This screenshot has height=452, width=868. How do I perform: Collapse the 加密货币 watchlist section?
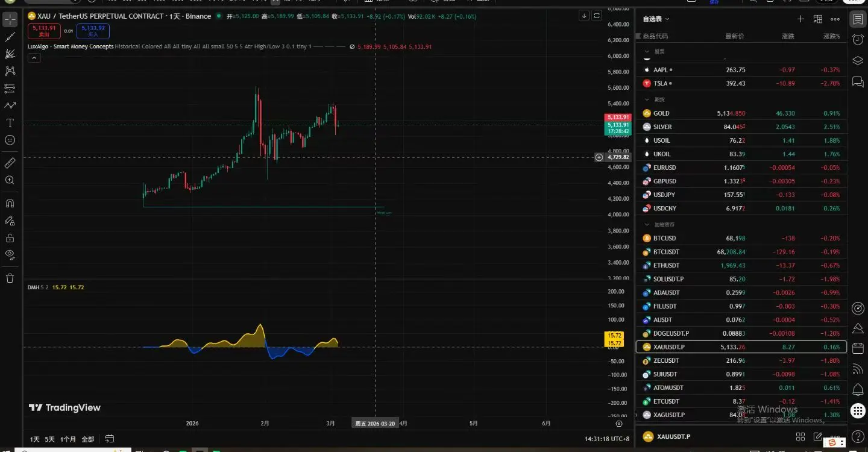click(x=647, y=225)
